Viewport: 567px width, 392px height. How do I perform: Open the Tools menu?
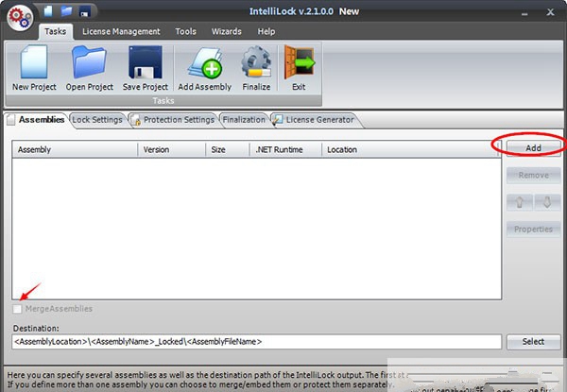pyautogui.click(x=185, y=32)
